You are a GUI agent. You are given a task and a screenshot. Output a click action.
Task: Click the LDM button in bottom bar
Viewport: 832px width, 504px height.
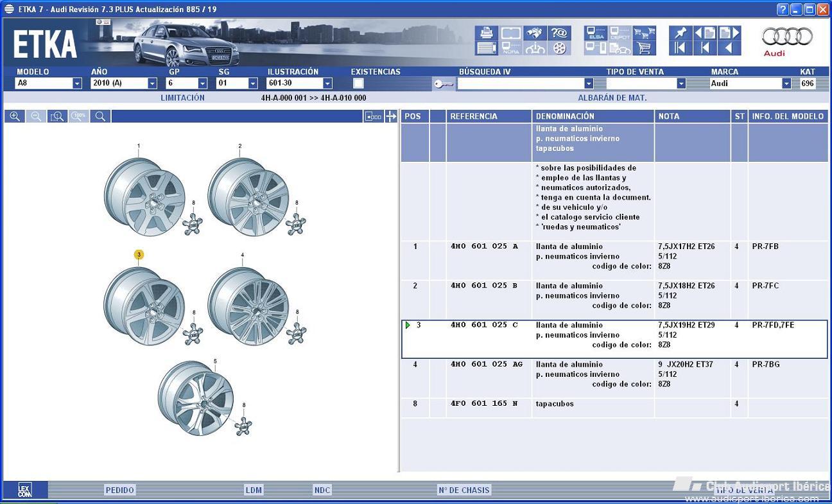(x=254, y=490)
